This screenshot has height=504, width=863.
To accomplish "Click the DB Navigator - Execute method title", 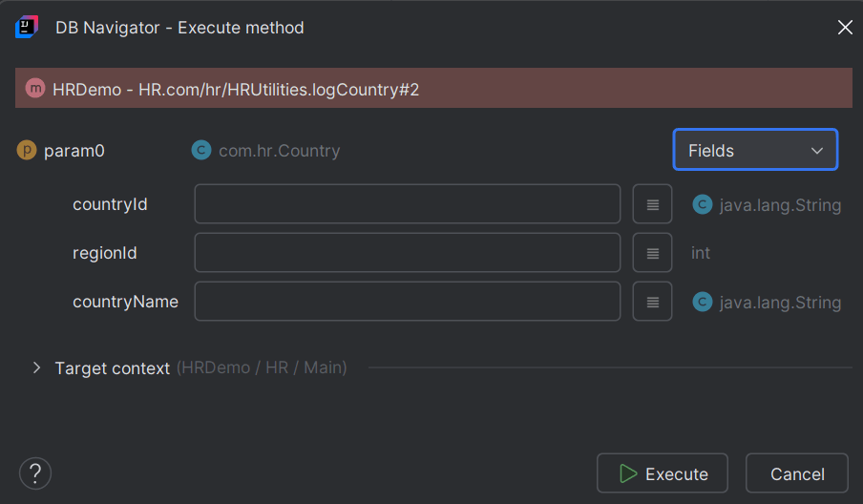I will point(179,28).
